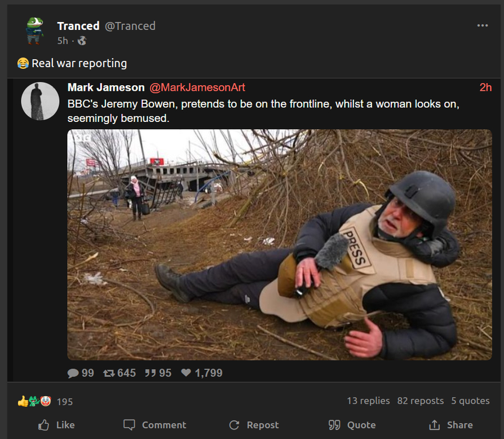The height and width of the screenshot is (439, 504).
Task: Click Mark Jameson's silhouette avatar
Action: [40, 100]
